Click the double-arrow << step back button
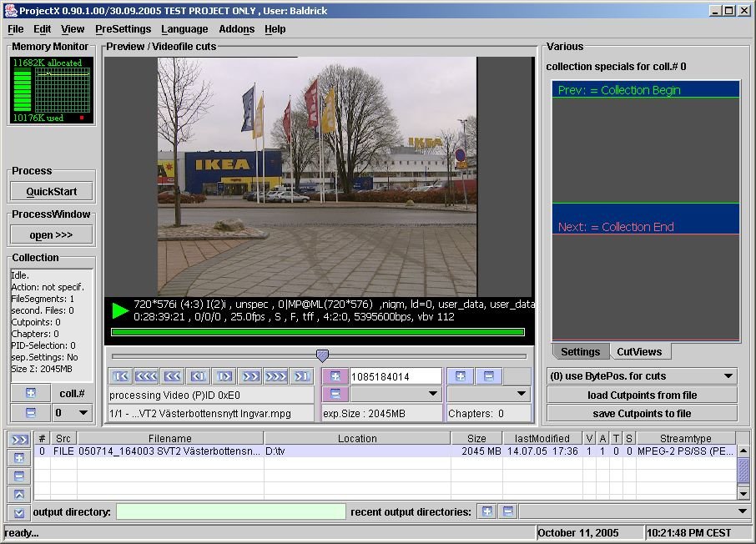The image size is (756, 544). click(x=173, y=376)
